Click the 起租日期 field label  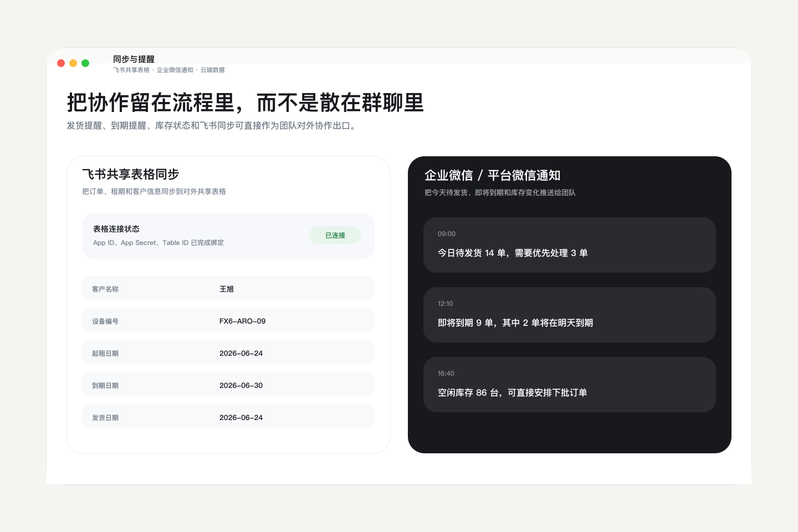(x=105, y=354)
